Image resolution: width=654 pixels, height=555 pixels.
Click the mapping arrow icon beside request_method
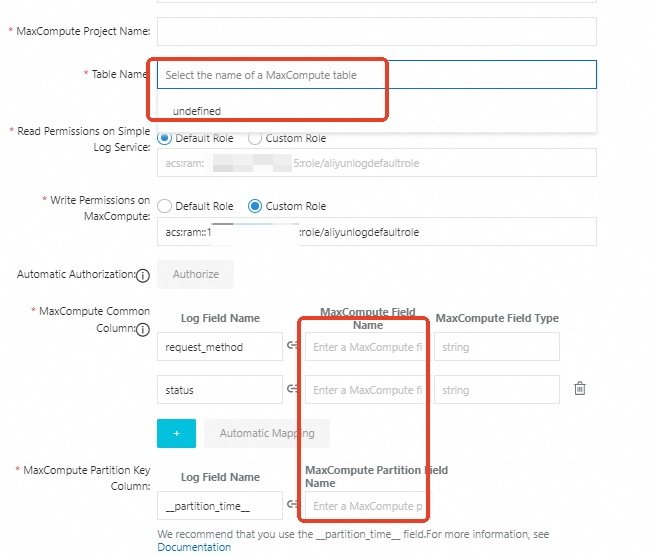pos(292,345)
